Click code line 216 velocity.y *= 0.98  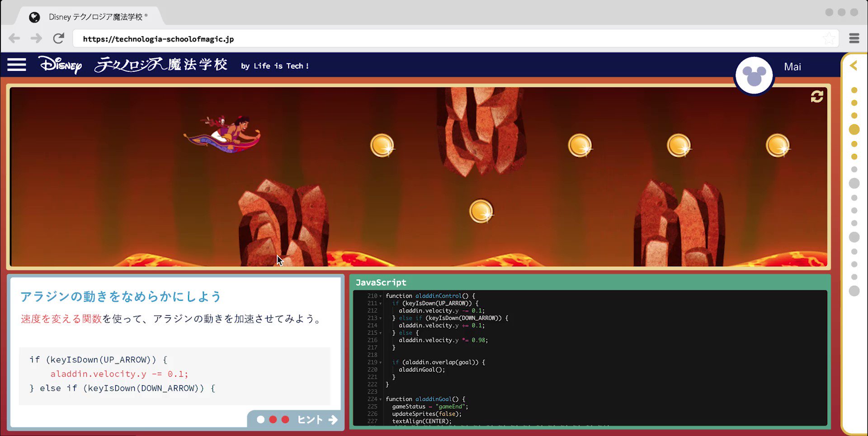pyautogui.click(x=443, y=340)
